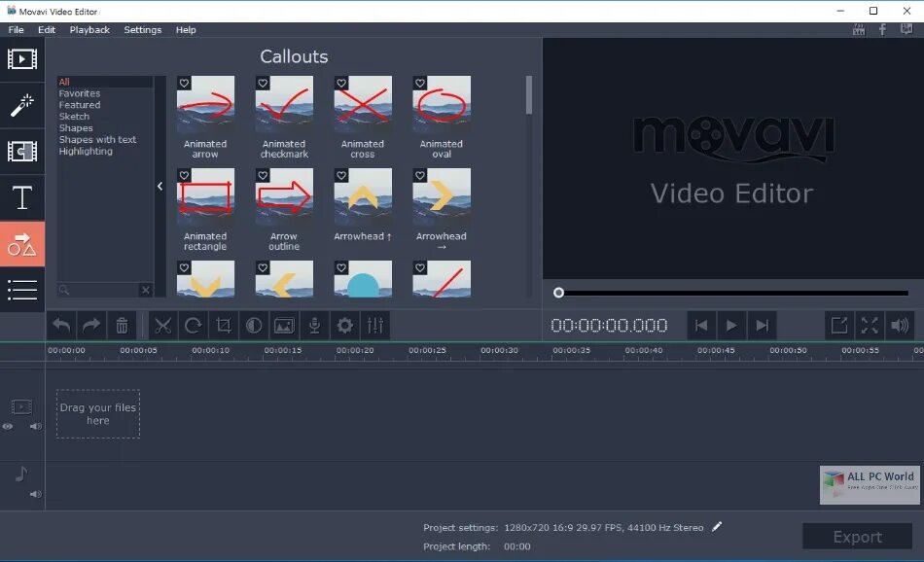Click the pencil to edit project settings
Viewport: 924px width, 562px height.
point(717,527)
